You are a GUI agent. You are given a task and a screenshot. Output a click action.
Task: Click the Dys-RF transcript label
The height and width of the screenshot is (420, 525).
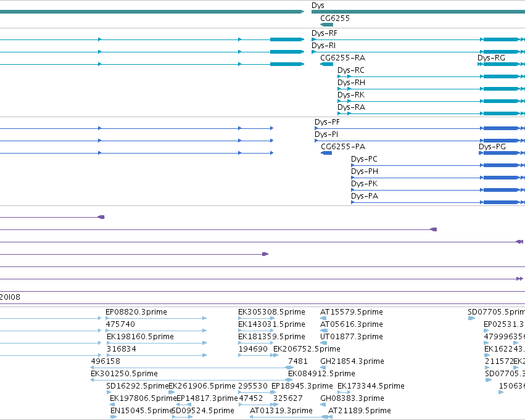[325, 33]
